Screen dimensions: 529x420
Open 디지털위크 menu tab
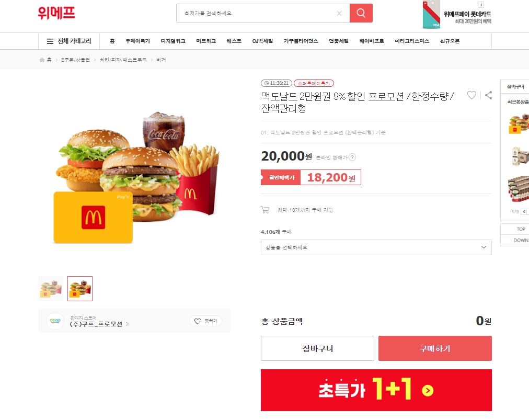(x=173, y=41)
